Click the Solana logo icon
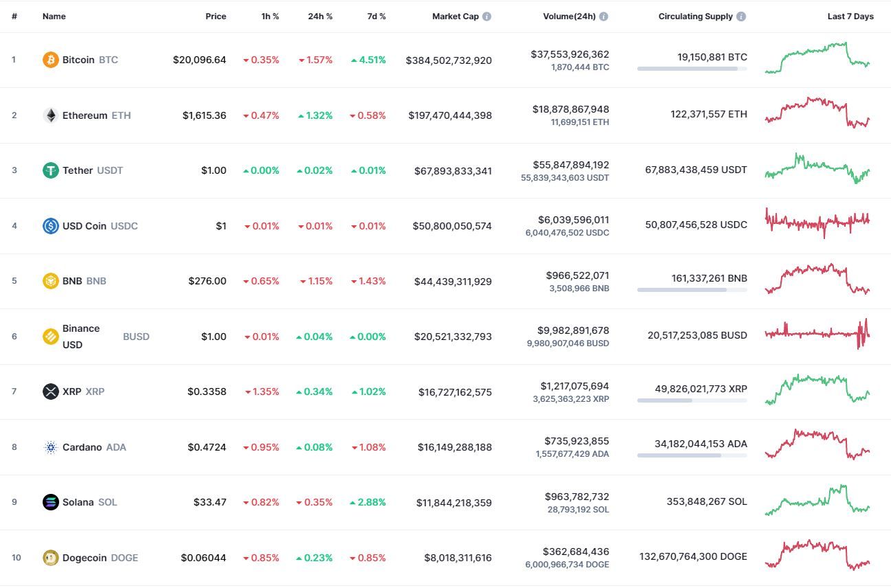891x588 pixels. pyautogui.click(x=51, y=502)
